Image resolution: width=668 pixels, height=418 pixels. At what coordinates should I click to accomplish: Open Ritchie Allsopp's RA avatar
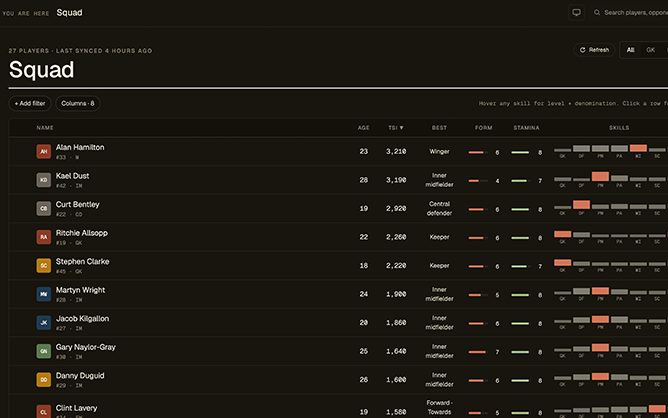(43, 237)
